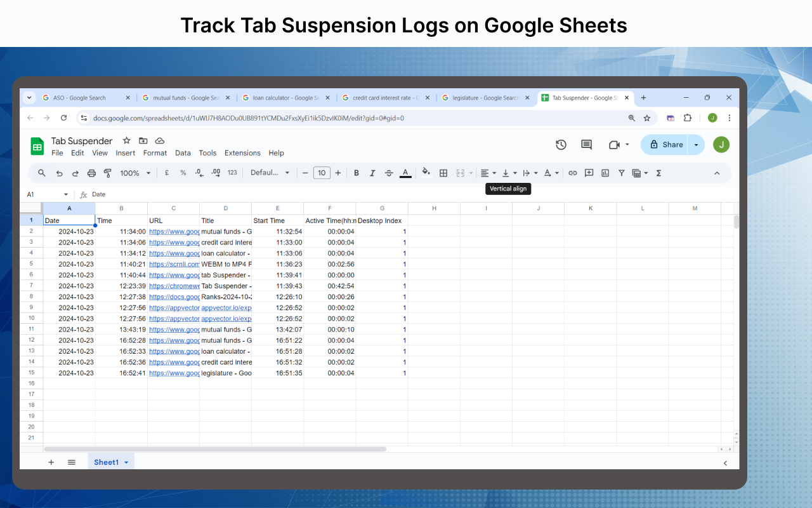The height and width of the screenshot is (508, 812).
Task: Open the borders menu
Action: click(x=443, y=173)
